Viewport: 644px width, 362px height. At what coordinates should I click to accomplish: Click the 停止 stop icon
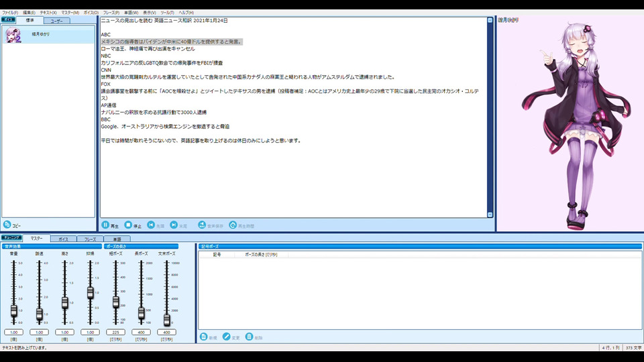click(128, 225)
